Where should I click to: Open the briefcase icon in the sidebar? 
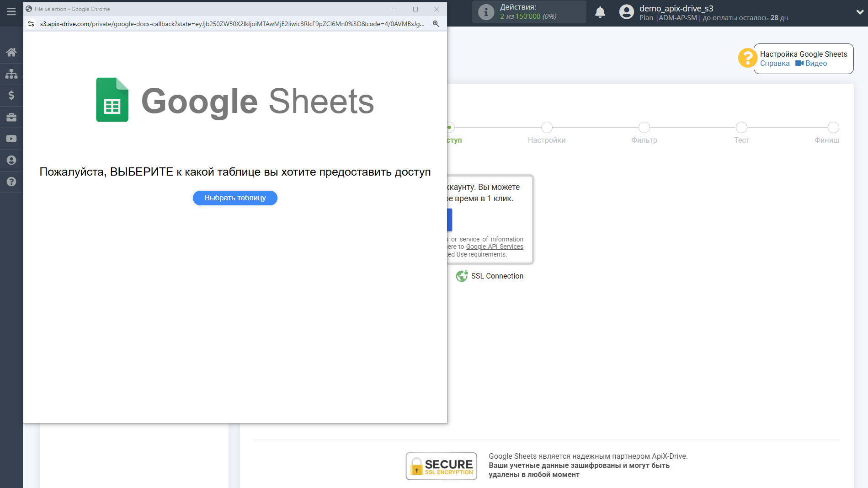click(x=11, y=117)
